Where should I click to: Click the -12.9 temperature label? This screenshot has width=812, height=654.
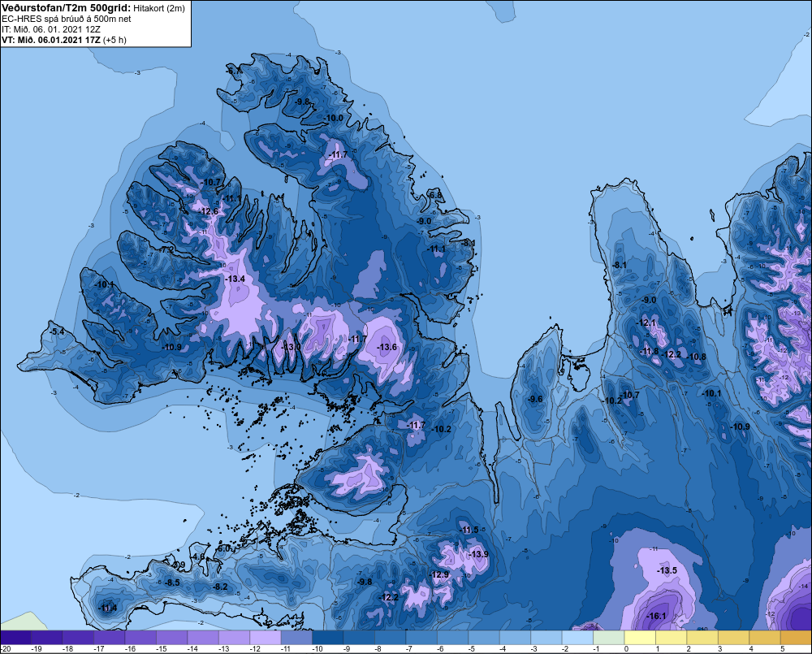(439, 574)
